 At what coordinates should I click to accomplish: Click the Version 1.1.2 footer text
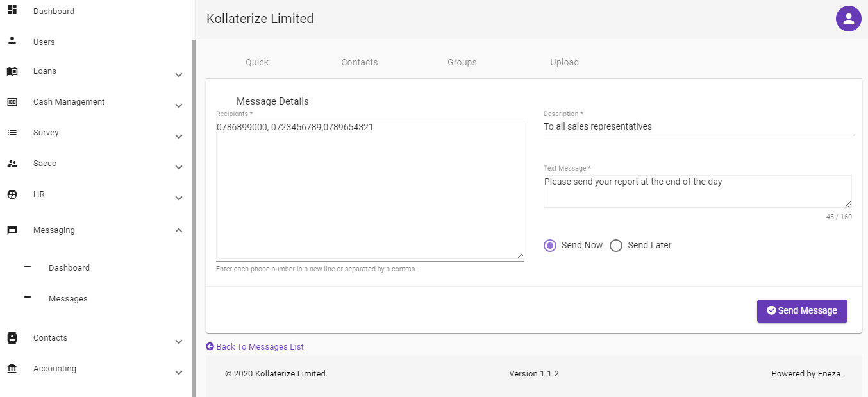534,373
